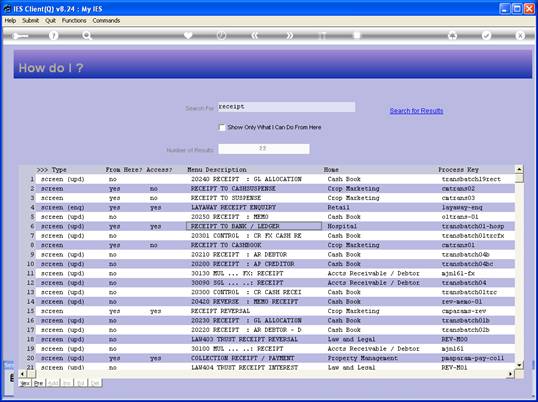Viewport: 538px width, 402px height.
Task: Go forward with the double right chevron
Action: 290,36
